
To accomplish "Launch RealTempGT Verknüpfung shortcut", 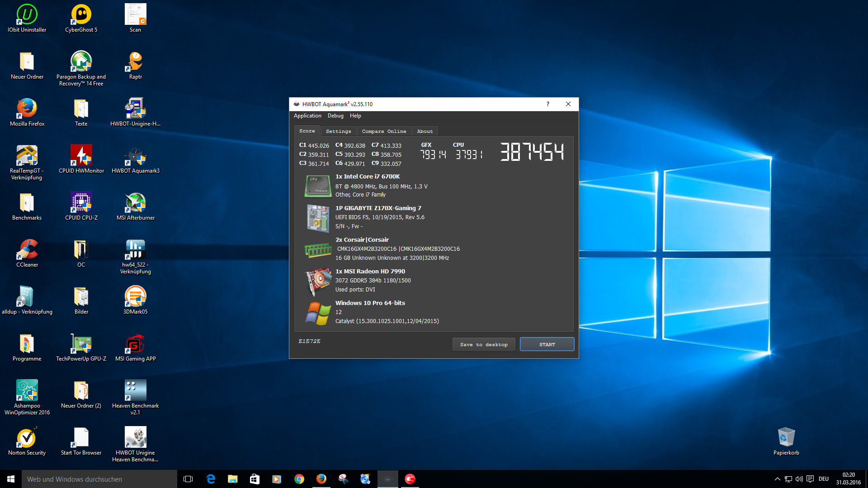I will tap(27, 163).
